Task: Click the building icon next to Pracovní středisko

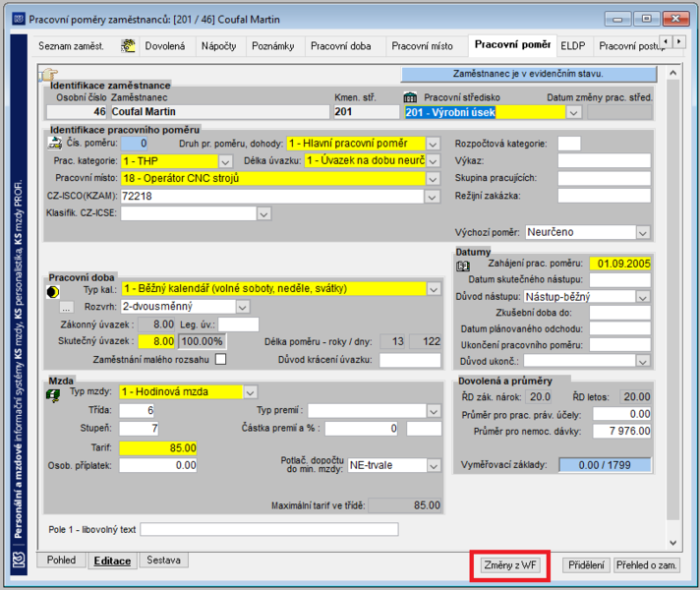Action: [410, 97]
